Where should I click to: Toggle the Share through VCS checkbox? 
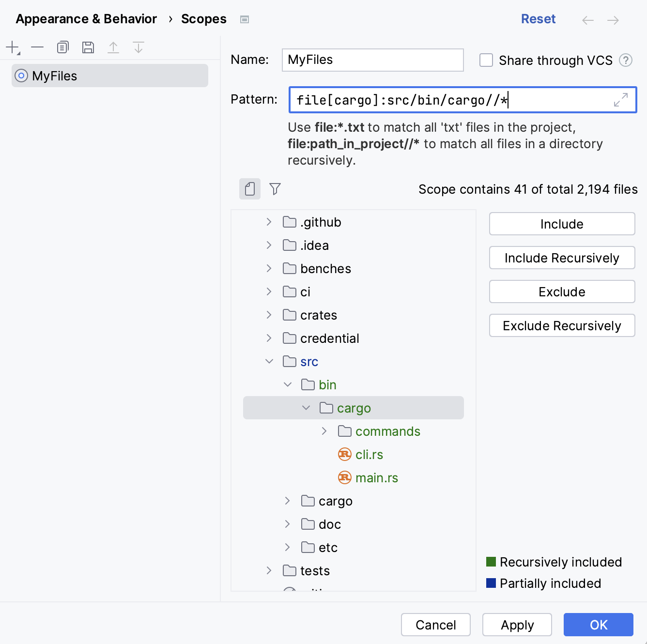486,60
